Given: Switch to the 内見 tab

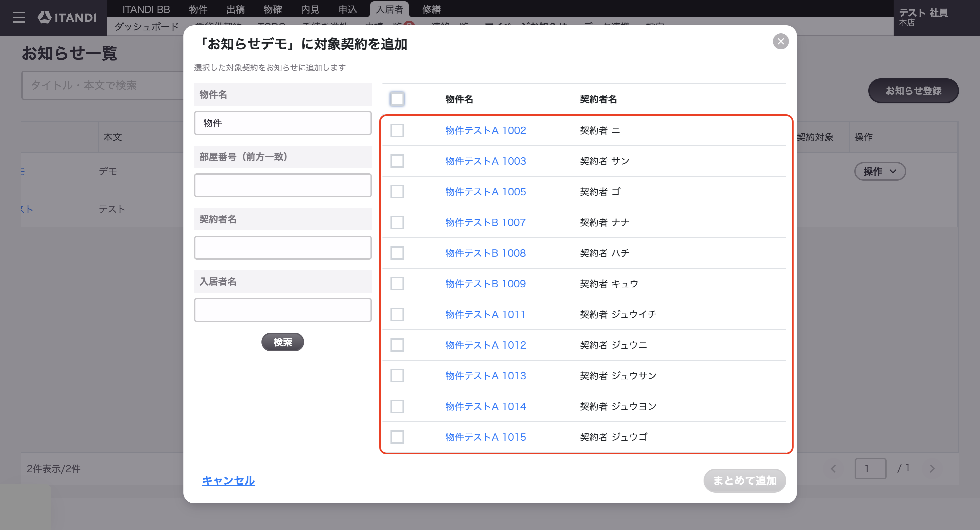Looking at the screenshot, I should click(310, 9).
